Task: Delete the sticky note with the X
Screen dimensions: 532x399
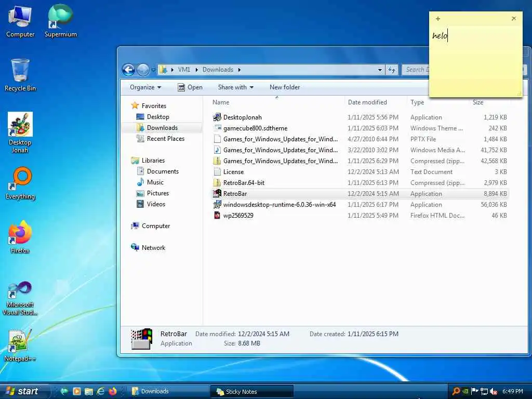Action: coord(514,18)
